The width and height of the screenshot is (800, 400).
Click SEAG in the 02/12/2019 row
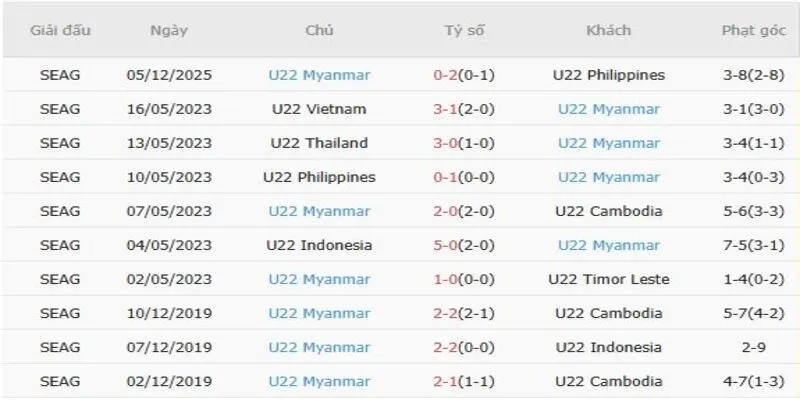[60, 381]
